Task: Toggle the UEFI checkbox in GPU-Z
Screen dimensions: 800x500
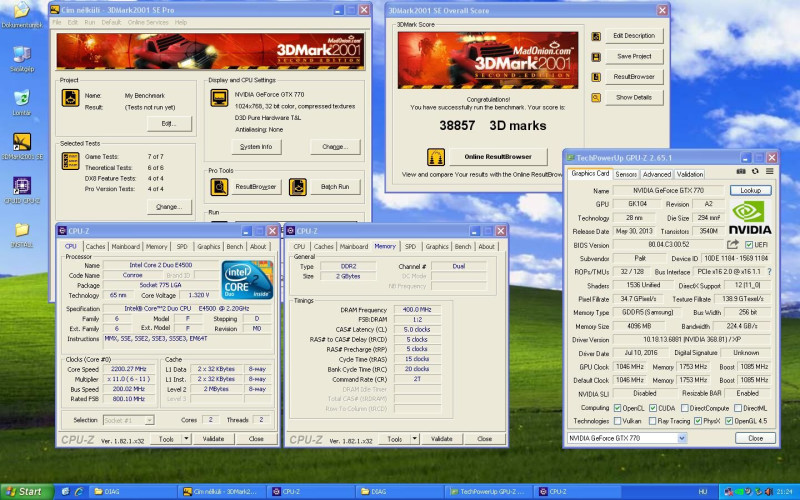Action: (x=749, y=245)
